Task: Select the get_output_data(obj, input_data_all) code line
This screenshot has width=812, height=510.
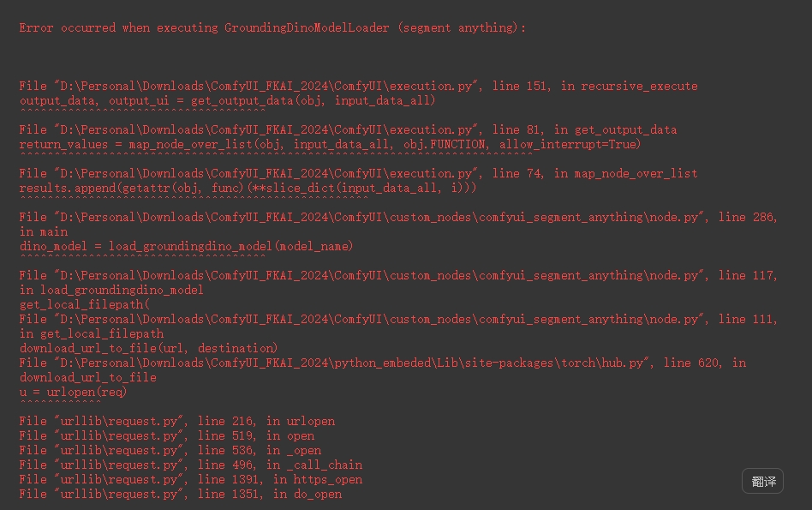Action: click(x=227, y=100)
